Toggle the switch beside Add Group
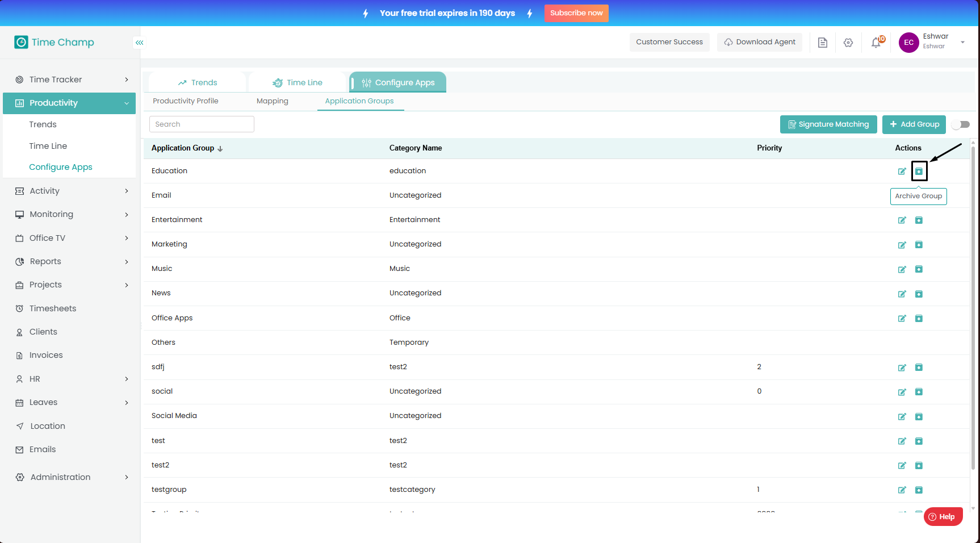The image size is (980, 543). coord(961,124)
